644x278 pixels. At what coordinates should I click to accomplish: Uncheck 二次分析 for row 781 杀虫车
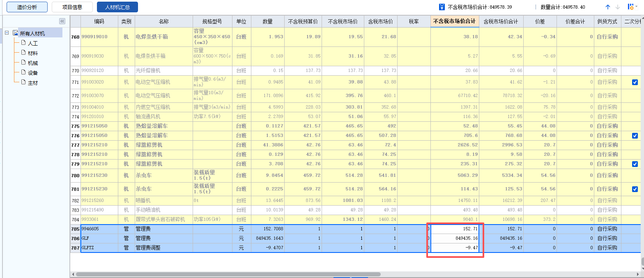635,189
